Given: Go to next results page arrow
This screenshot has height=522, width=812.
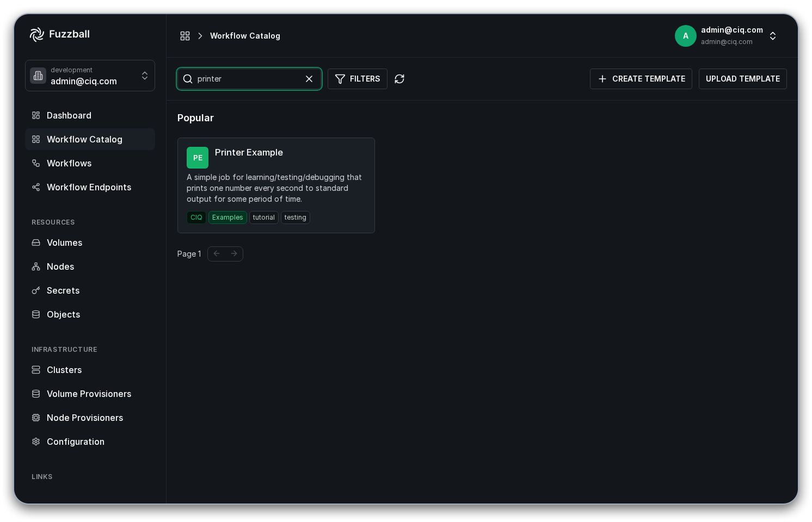Looking at the screenshot, I should coord(234,254).
